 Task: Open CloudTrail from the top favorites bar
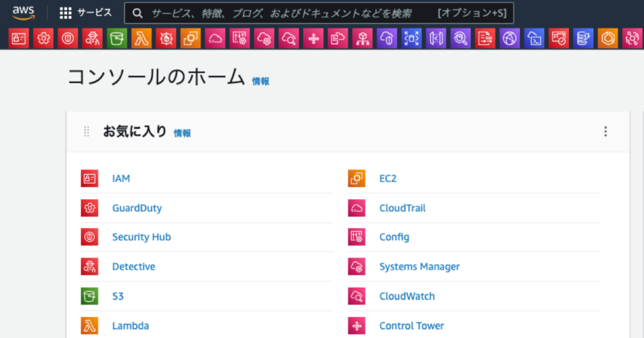[x=215, y=39]
